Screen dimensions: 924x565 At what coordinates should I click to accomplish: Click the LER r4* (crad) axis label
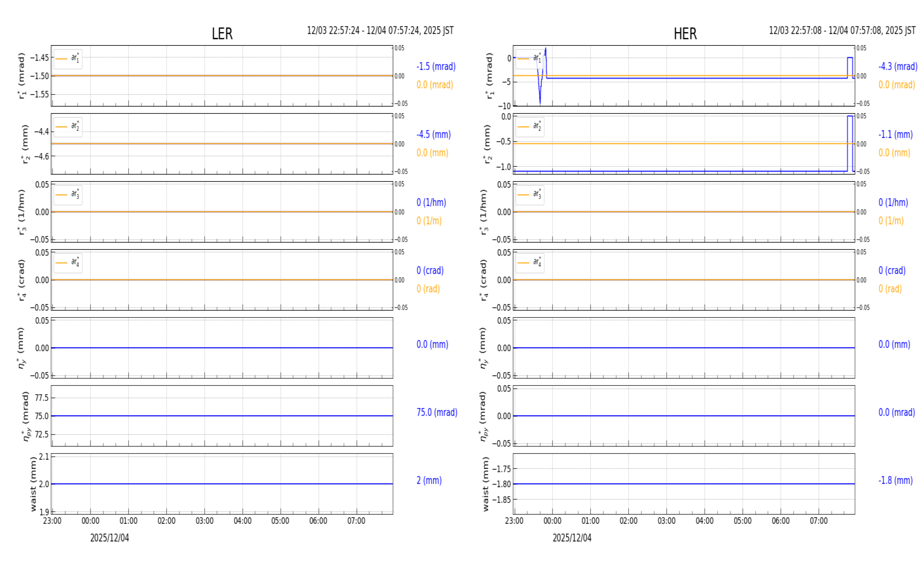pyautogui.click(x=22, y=280)
